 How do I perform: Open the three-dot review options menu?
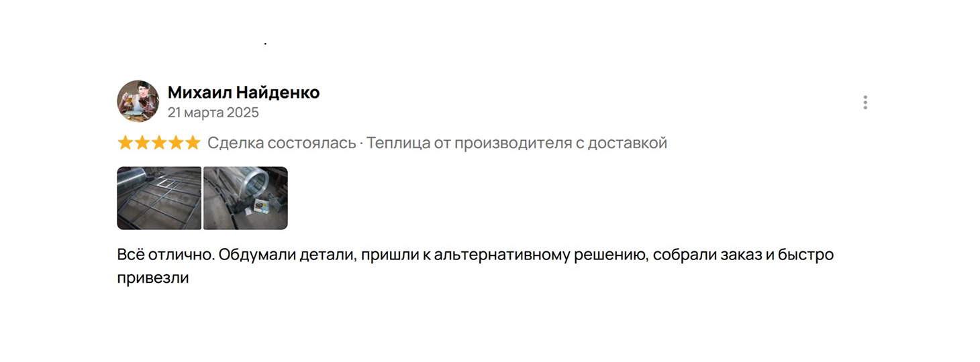865,103
